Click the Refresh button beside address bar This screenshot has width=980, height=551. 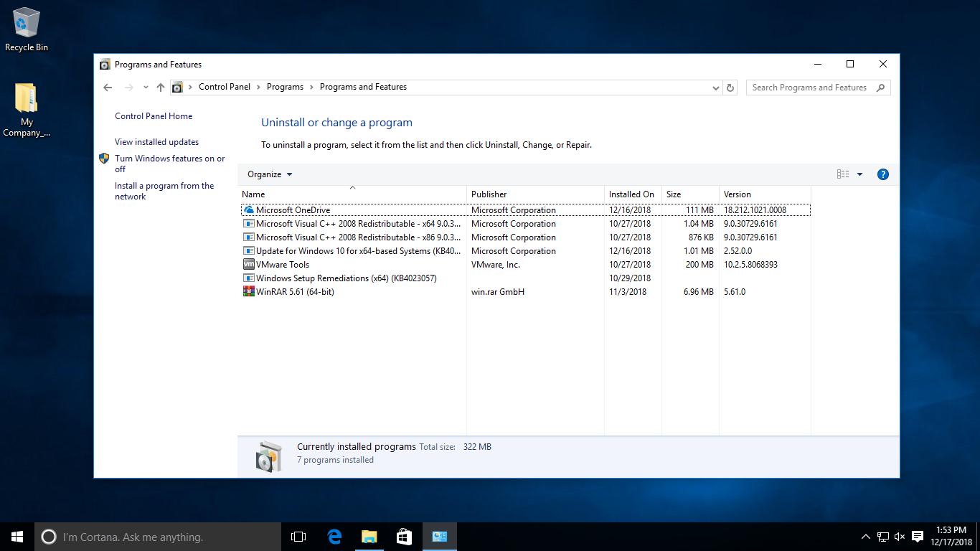tap(730, 88)
